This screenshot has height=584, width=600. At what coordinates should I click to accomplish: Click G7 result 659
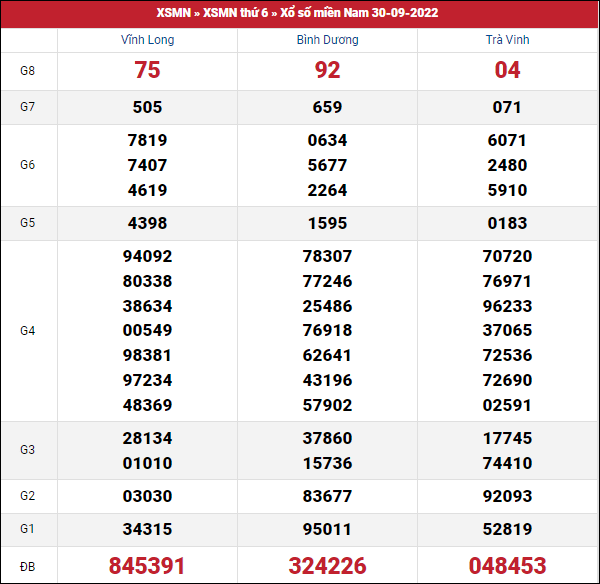[x=327, y=107]
